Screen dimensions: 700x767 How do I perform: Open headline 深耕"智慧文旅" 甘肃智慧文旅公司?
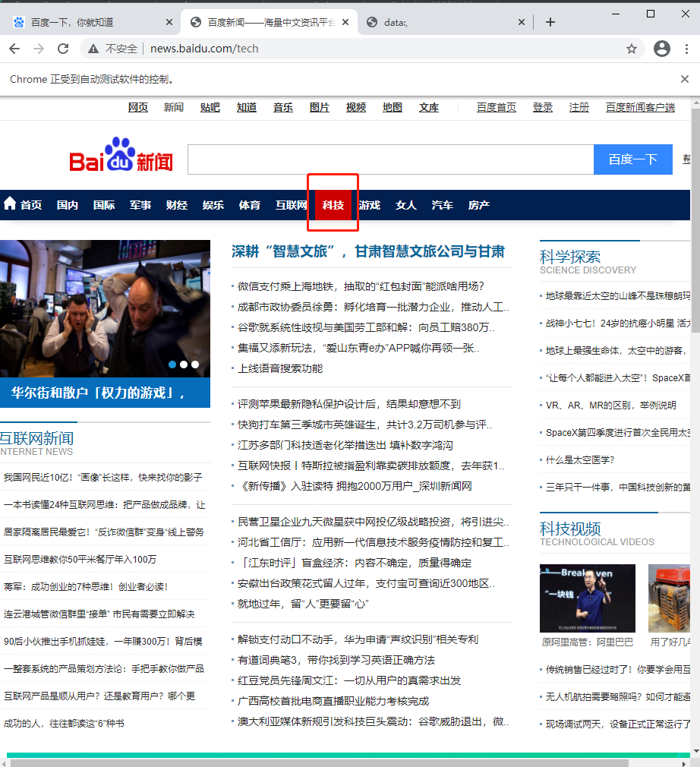368,251
